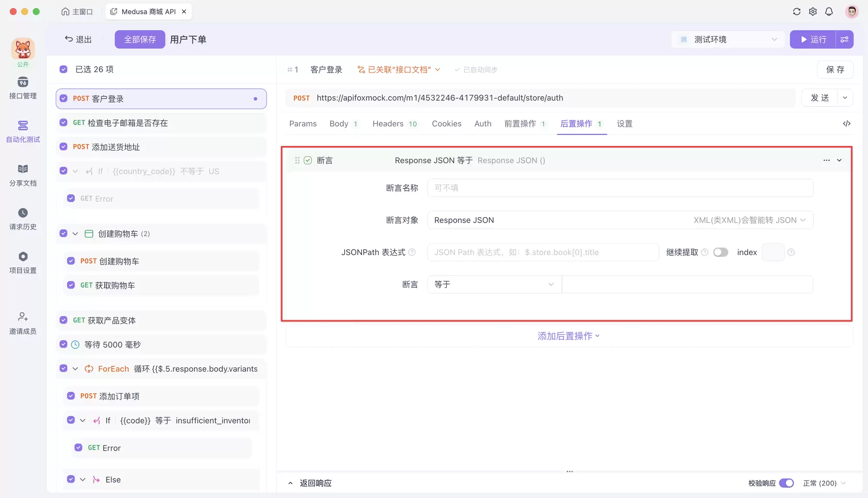The image size is (868, 498).
Task: Click 继续提取 help icon
Action: (705, 252)
